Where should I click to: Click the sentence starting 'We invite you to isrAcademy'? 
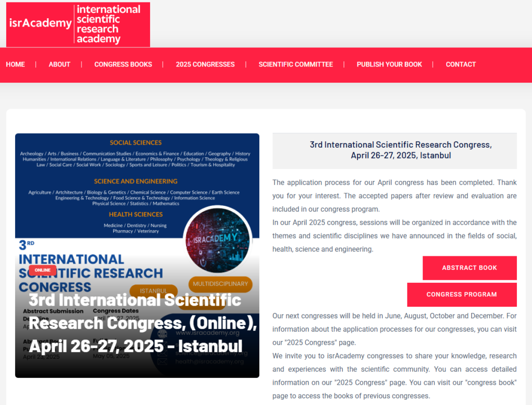[x=395, y=376]
